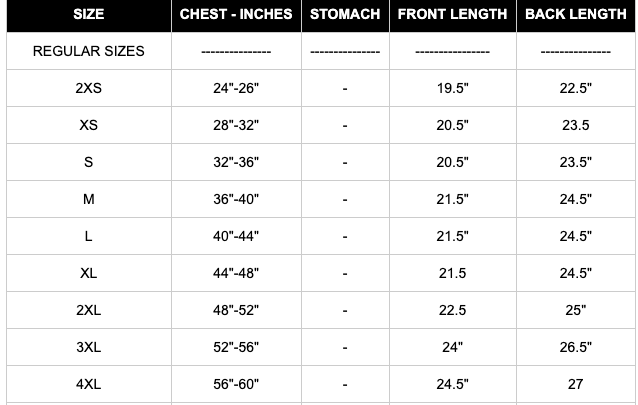Click the FRONT LENGTH header cell
The image size is (638, 405).
coord(452,15)
